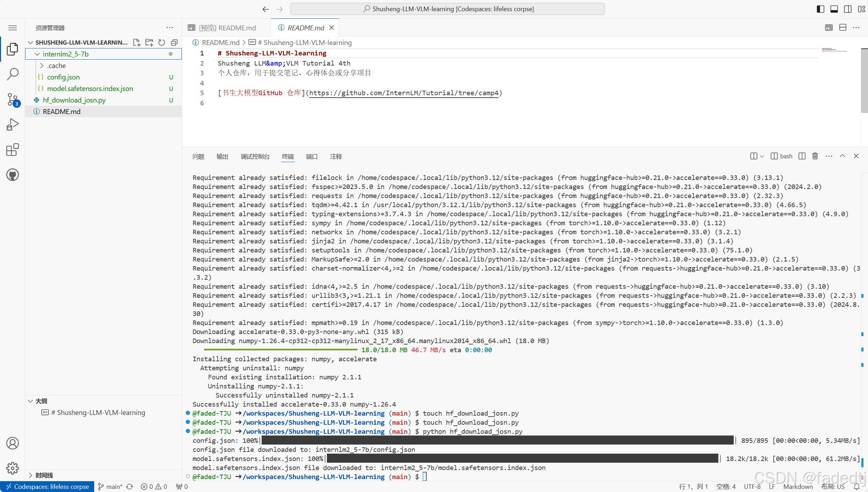Kill terminal with the trash icon
Screen dimensions: 868x492
tap(815, 156)
